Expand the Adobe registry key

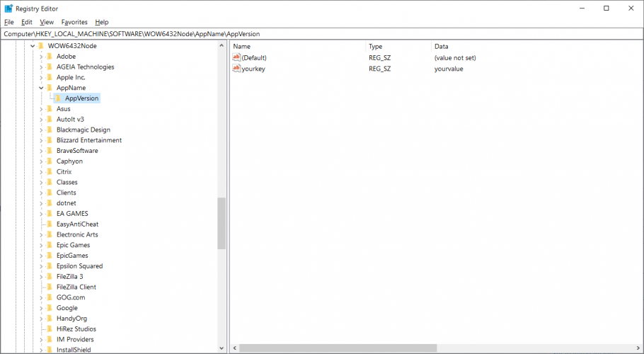pos(41,57)
